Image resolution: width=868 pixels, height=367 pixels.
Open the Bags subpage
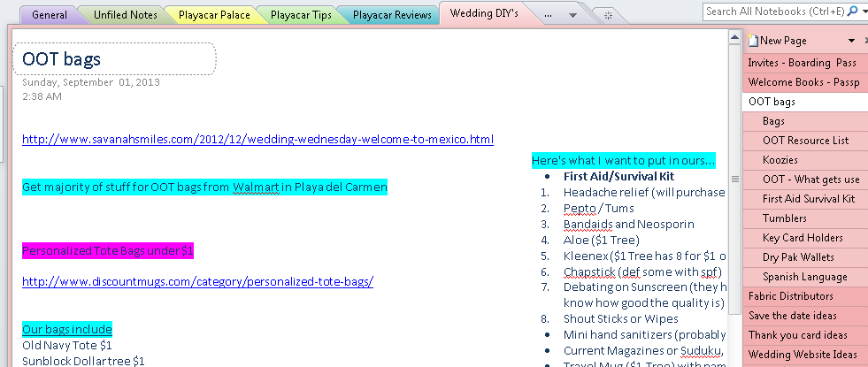(x=805, y=120)
